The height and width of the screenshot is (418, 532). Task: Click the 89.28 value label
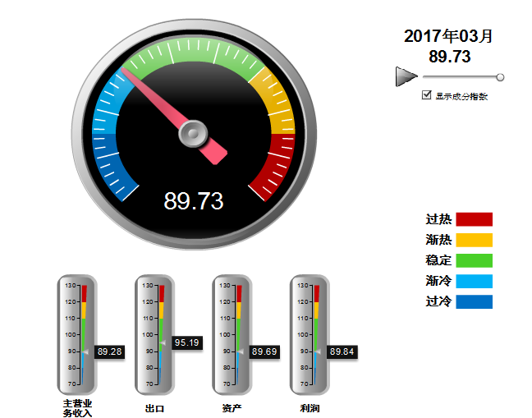coord(109,351)
